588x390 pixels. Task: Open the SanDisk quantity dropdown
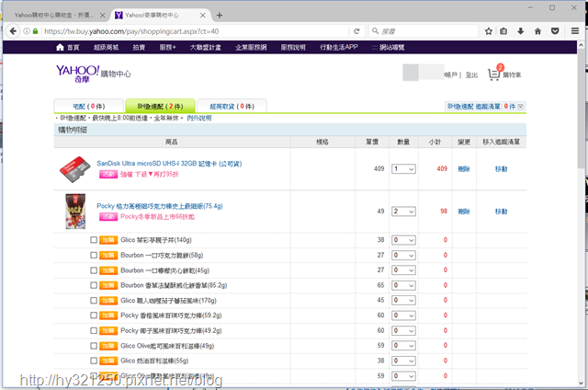[403, 169]
